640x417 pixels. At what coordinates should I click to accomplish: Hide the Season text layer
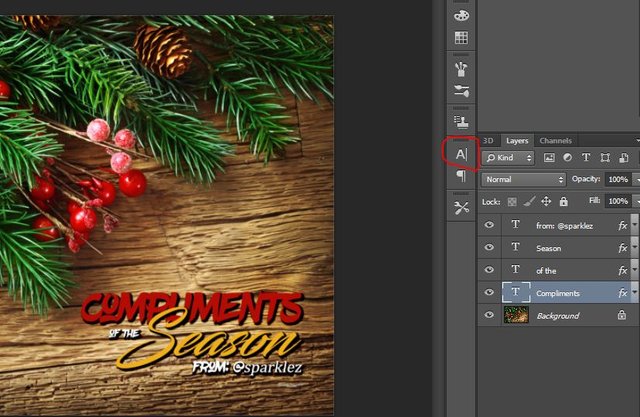[x=489, y=247]
